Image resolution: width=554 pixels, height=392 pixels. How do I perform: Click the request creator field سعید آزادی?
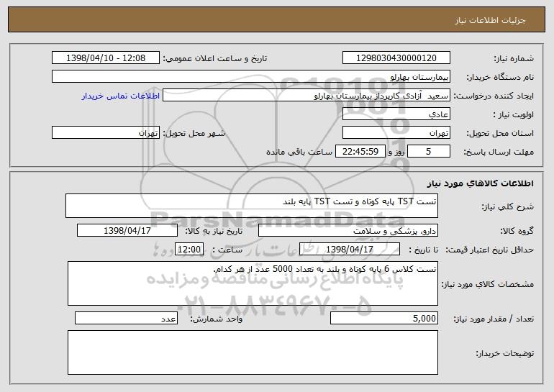pos(306,96)
